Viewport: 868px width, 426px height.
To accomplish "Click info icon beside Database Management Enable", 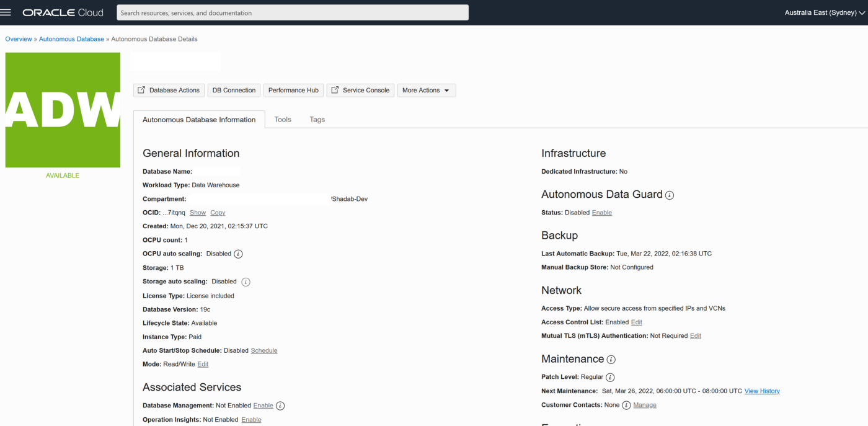I will click(280, 406).
